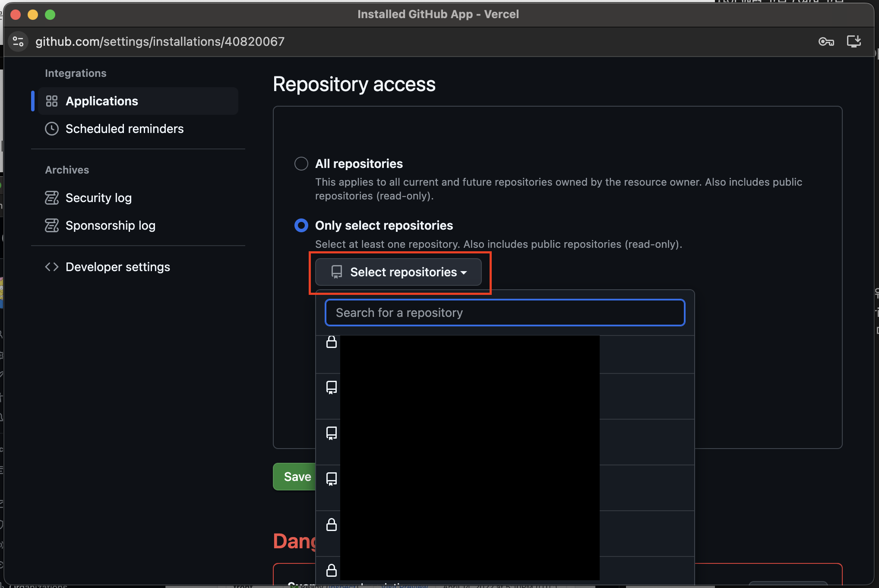
Task: Open Sponsorship log in sidebar
Action: coord(110,225)
